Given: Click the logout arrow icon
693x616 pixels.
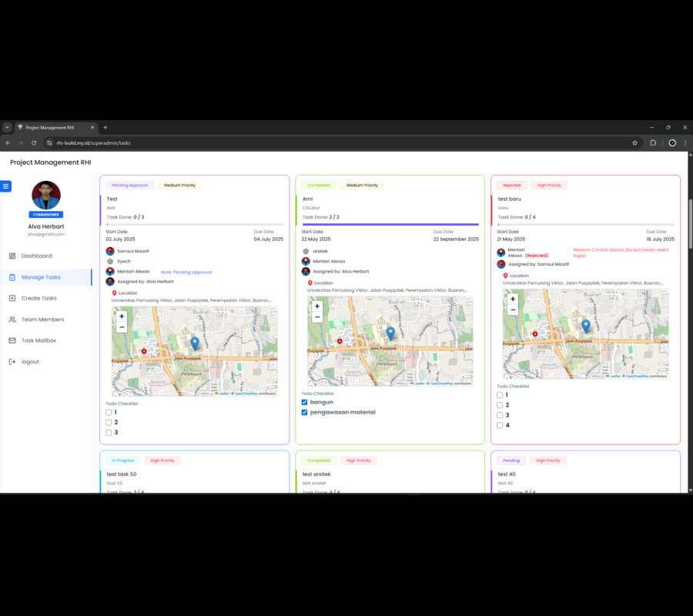Looking at the screenshot, I should [x=12, y=362].
